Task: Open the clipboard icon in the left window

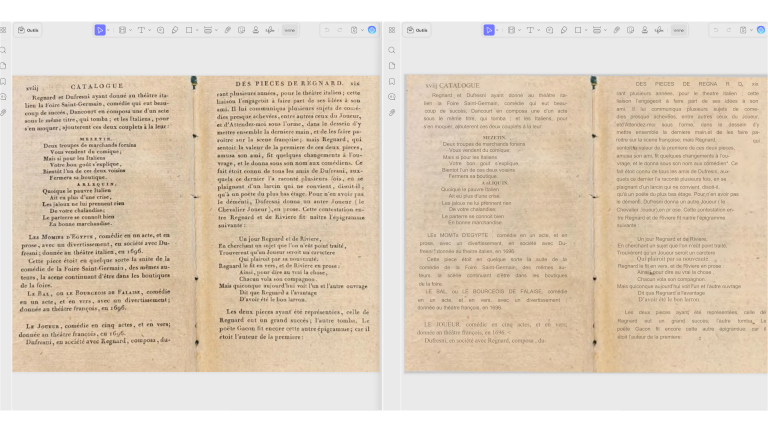Action: click(x=354, y=30)
